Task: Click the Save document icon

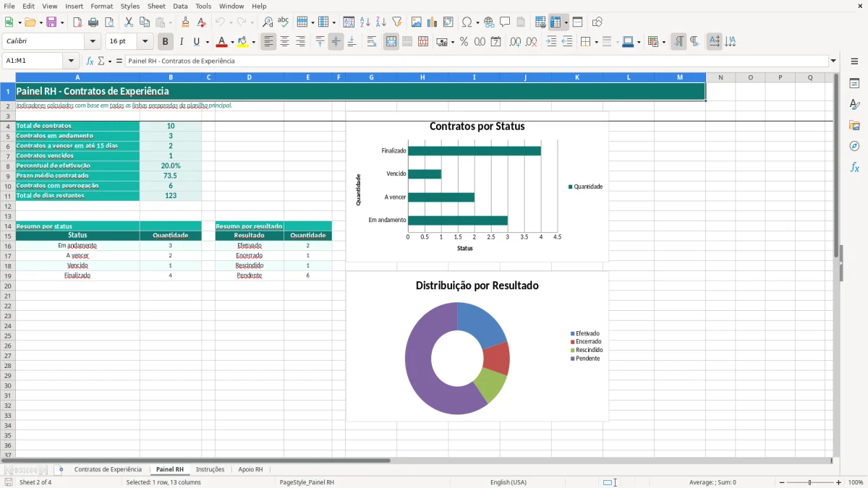Action: click(x=51, y=22)
